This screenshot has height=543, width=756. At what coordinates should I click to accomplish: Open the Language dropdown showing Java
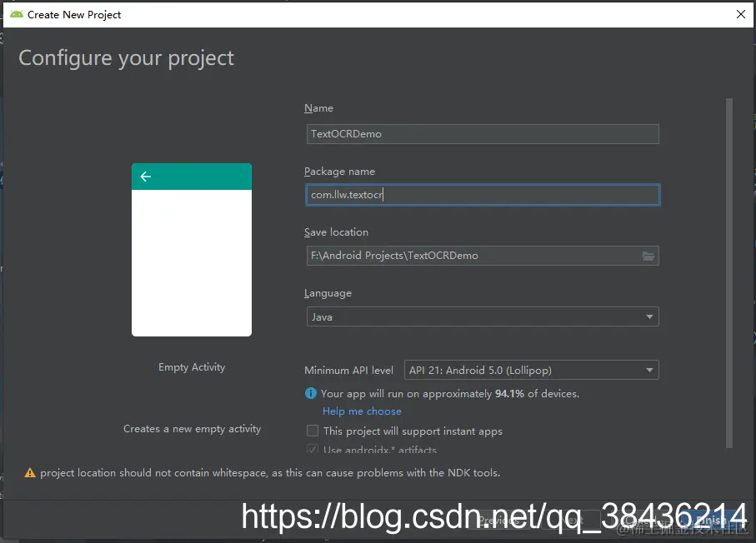pyautogui.click(x=483, y=317)
